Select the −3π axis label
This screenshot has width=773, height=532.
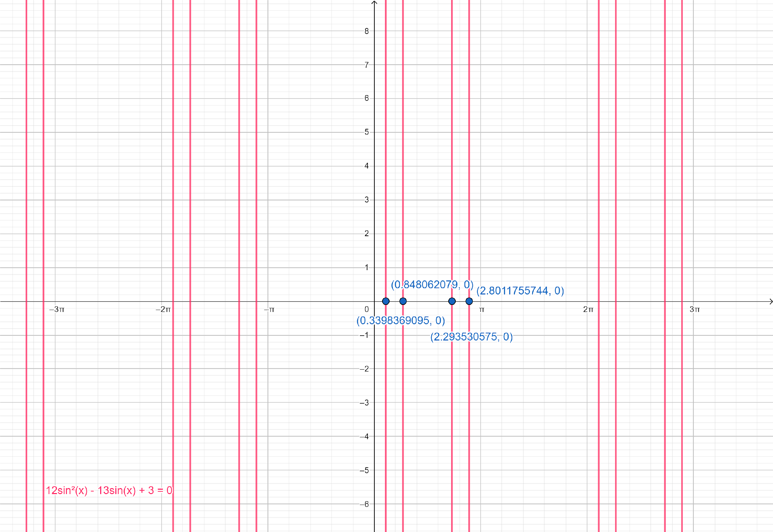coord(57,309)
